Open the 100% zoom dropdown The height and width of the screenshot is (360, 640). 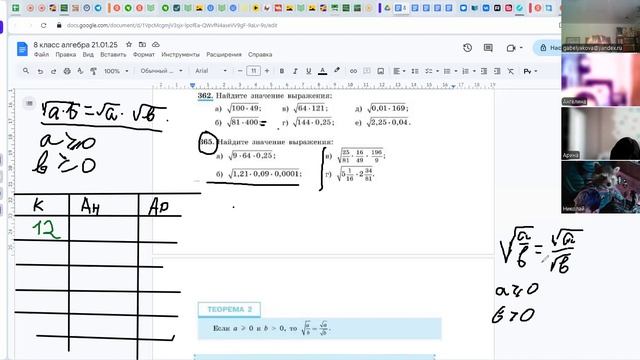[x=116, y=71]
